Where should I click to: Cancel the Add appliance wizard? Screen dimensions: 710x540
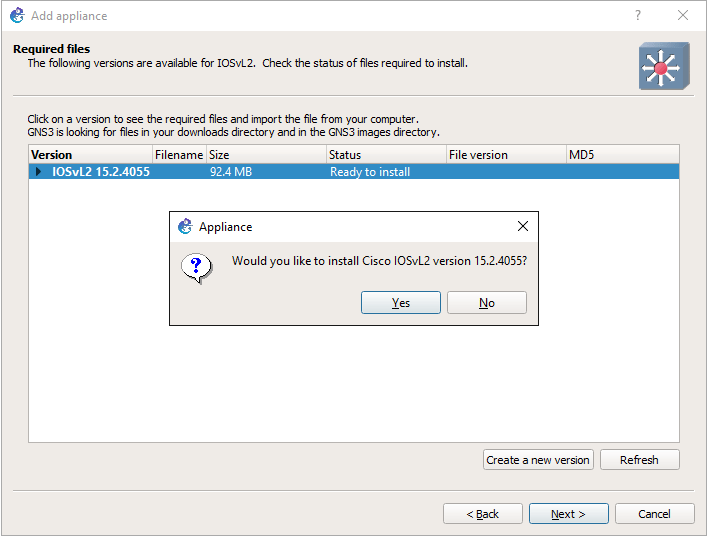[654, 514]
